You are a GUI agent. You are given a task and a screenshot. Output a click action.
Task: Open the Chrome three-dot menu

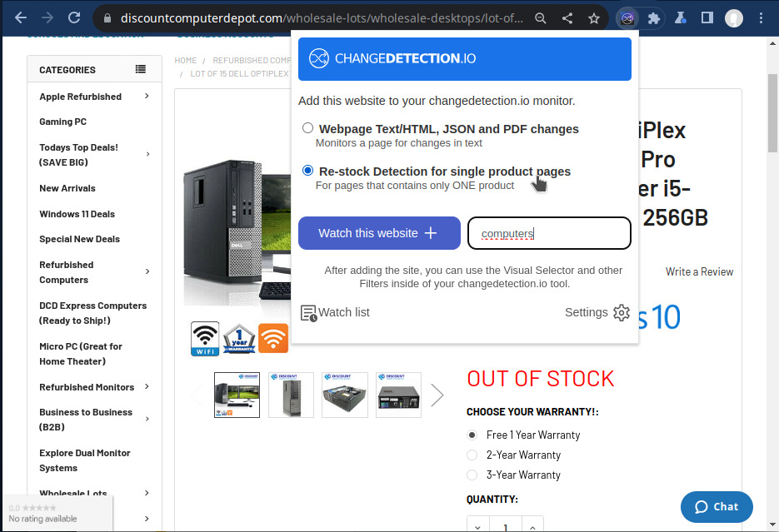pyautogui.click(x=762, y=18)
